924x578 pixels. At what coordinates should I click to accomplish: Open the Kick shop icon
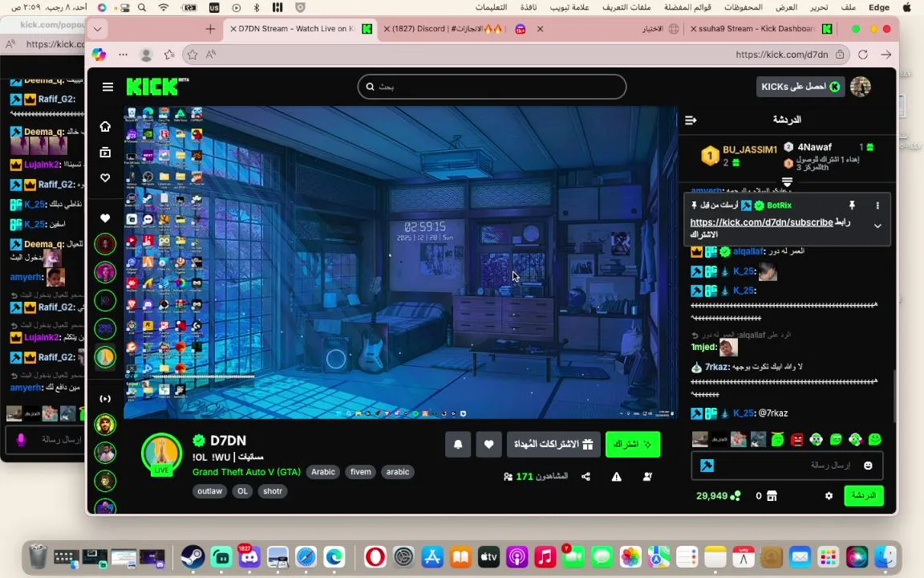tap(772, 496)
